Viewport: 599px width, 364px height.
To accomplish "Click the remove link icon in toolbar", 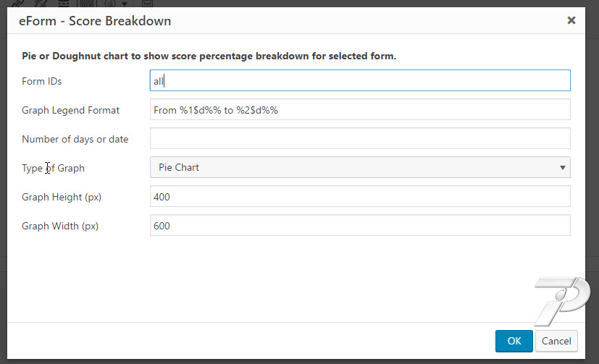I will pyautogui.click(x=40, y=3).
